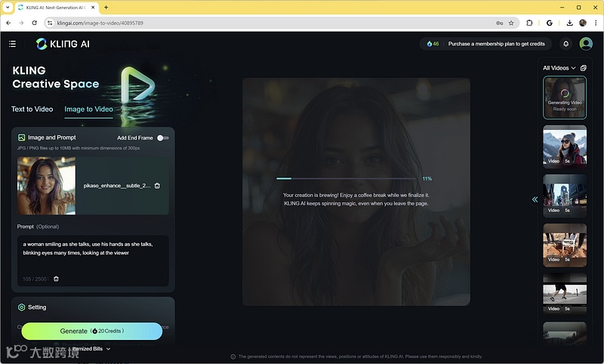Viewport: 604px width, 364px height.
Task: Click the uploaded woman portrait thumbnail
Action: 46,186
